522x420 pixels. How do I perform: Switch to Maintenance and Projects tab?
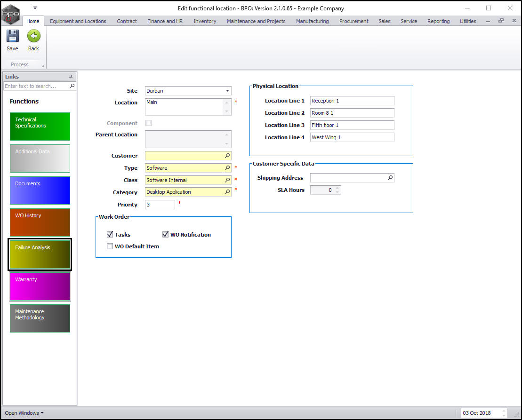256,21
